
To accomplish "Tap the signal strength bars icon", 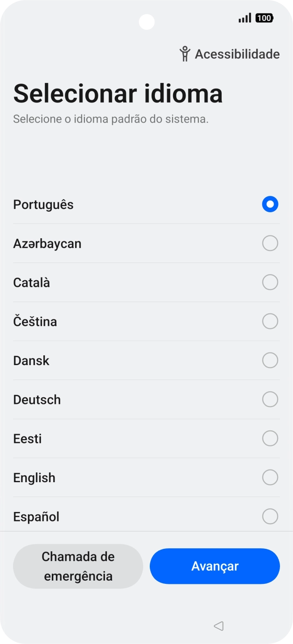I will click(244, 18).
